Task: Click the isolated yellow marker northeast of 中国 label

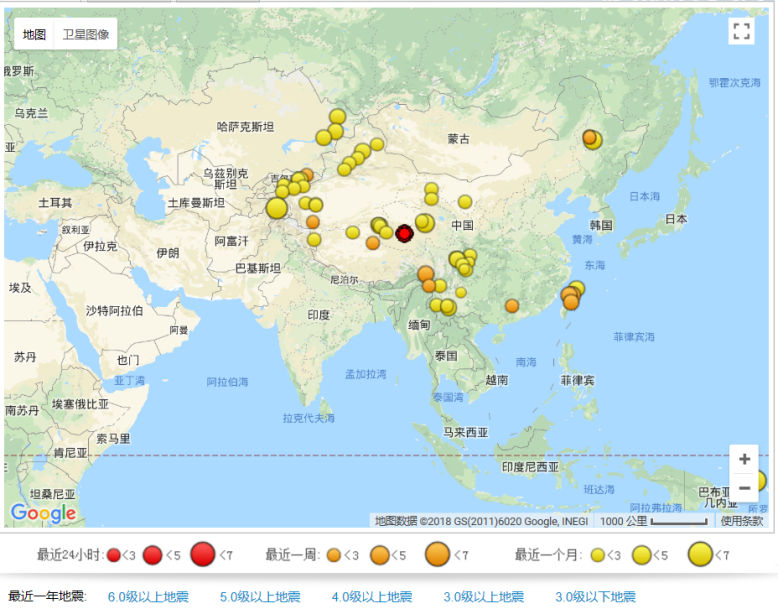Action: [465, 202]
